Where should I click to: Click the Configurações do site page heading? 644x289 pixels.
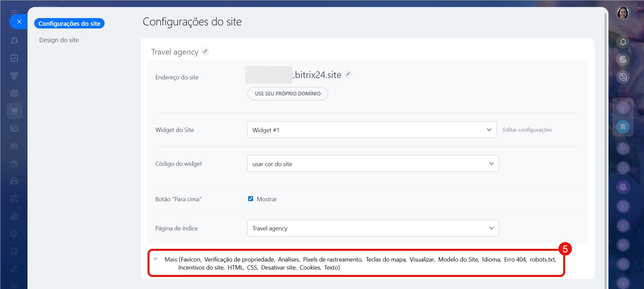coord(192,22)
